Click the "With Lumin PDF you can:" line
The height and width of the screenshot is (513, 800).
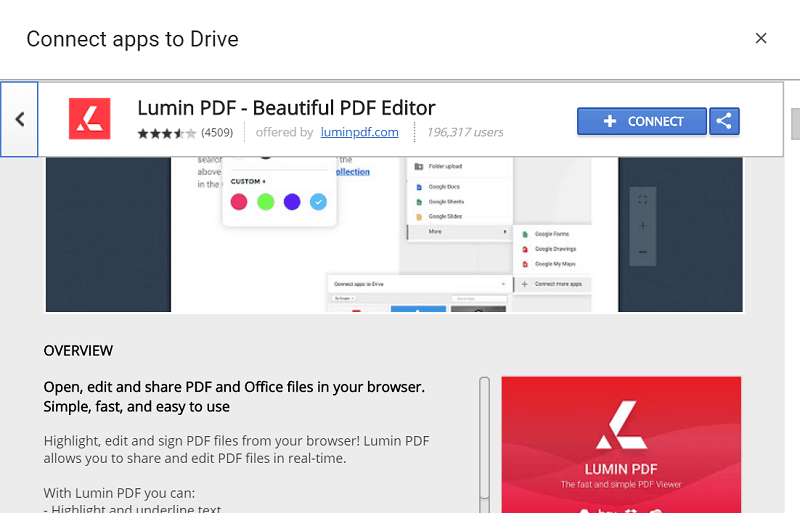[x=119, y=493]
